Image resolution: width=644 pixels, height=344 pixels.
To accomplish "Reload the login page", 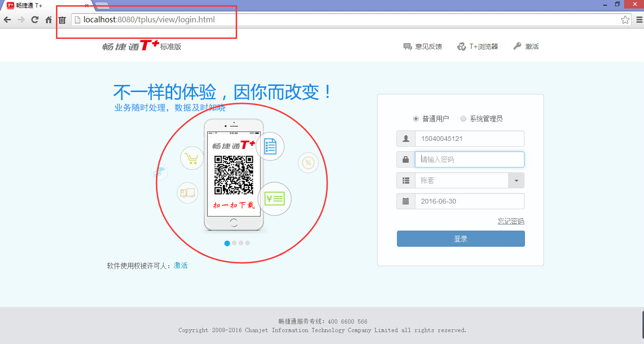I will pyautogui.click(x=35, y=20).
